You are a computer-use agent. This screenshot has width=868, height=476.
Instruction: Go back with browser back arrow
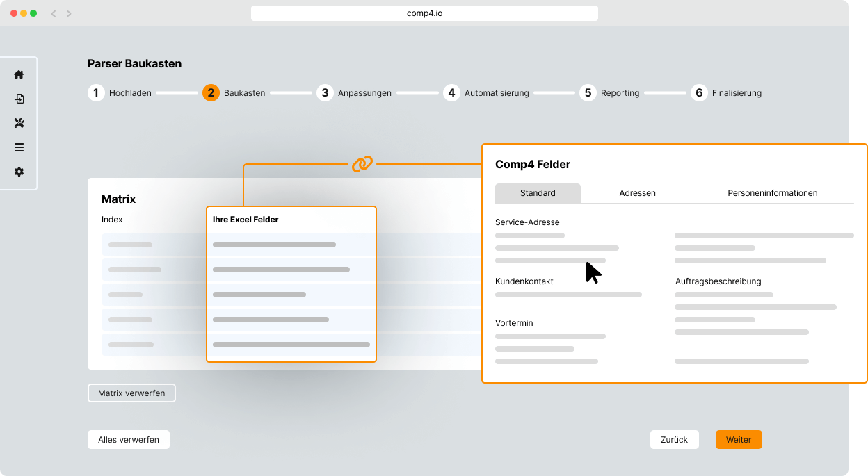(x=54, y=13)
